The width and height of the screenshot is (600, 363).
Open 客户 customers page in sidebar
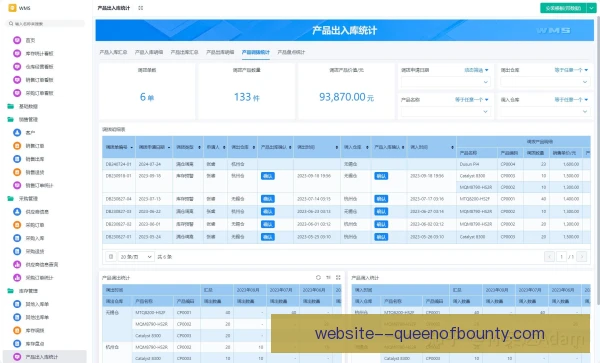[30, 133]
